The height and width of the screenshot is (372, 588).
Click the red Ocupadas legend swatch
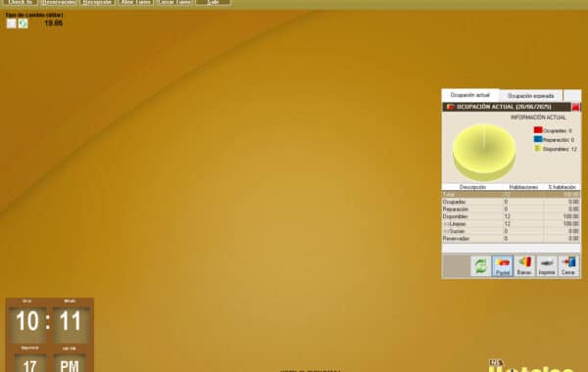click(538, 130)
